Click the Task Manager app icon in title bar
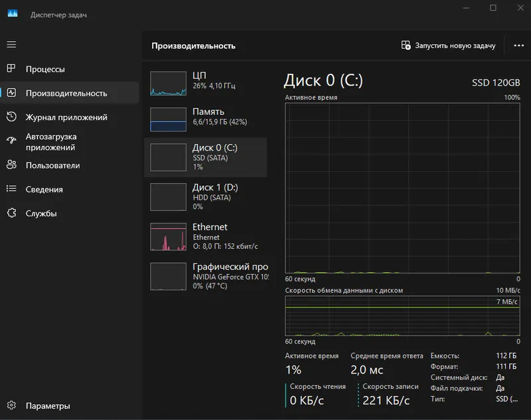531x420 pixels. click(13, 13)
